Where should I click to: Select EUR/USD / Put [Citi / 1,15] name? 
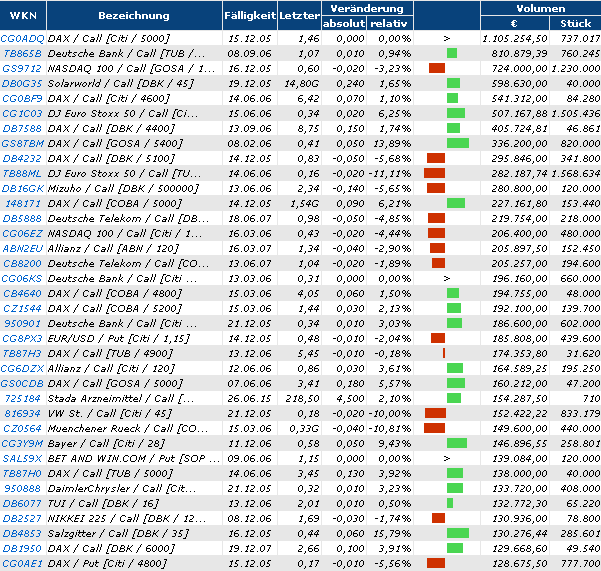coord(119,338)
